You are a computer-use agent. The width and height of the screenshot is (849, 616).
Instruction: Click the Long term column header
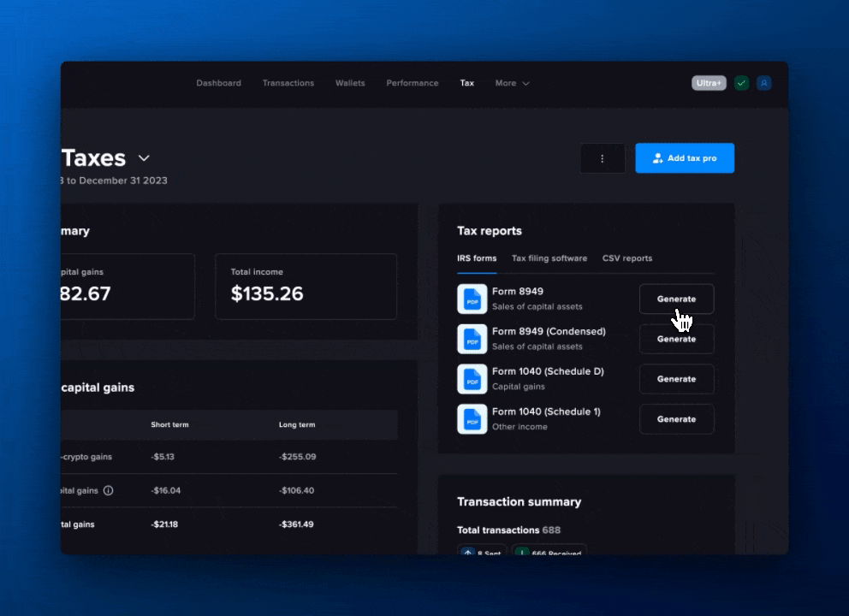297,424
